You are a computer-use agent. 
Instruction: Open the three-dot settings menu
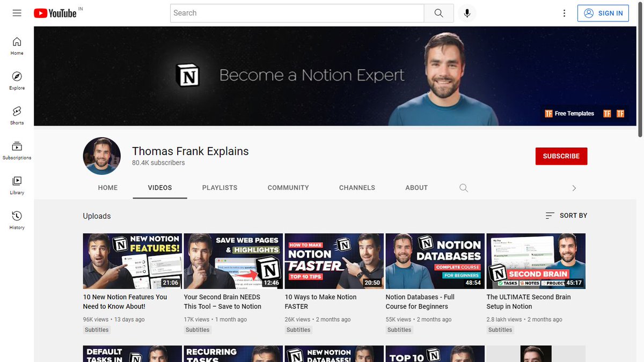tap(564, 13)
